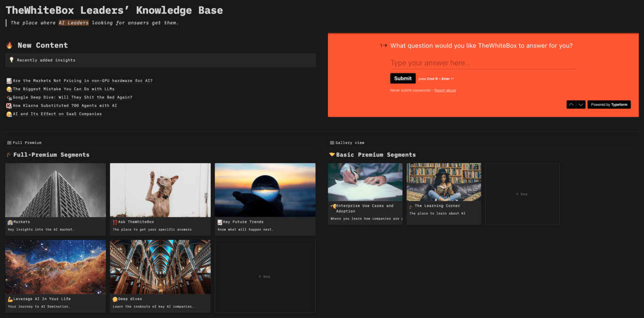644x318 pixels.
Task: Click the Typeform question text about TheWhiteBox
Action: [x=482, y=45]
